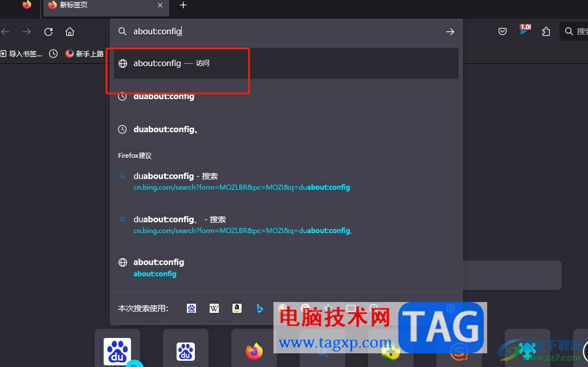
Task: Choose the duabout:config - 搜索 Bing suggestion
Action: 286,181
